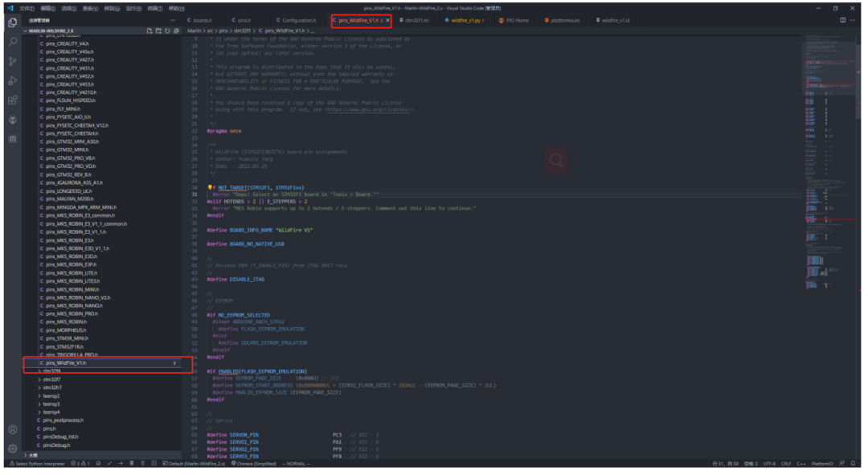Click UTF-8 encoding in status bar
This screenshot has height=475, width=868.
coord(769,464)
